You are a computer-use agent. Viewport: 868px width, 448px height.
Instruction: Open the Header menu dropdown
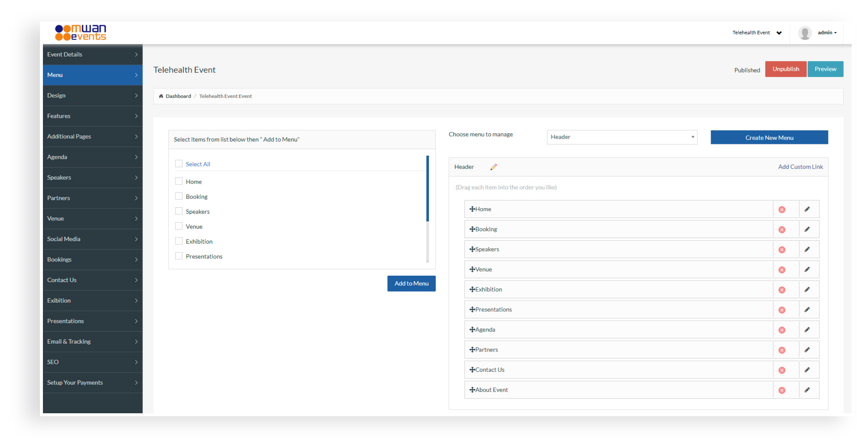[622, 137]
